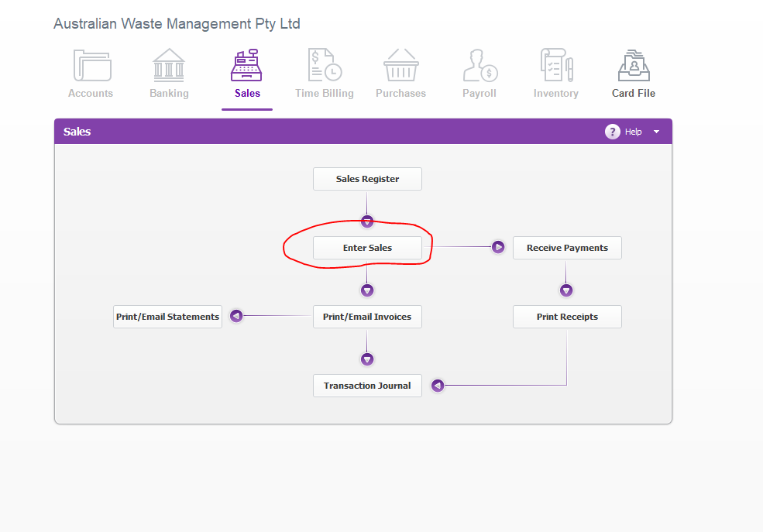Expand the Help dropdown arrow

click(656, 132)
